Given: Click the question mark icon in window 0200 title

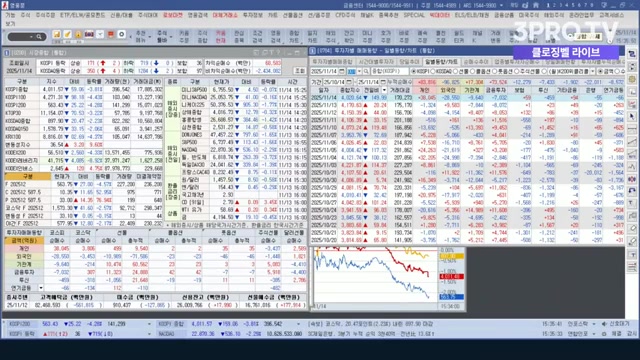Looking at the screenshot, I should coord(279,53).
